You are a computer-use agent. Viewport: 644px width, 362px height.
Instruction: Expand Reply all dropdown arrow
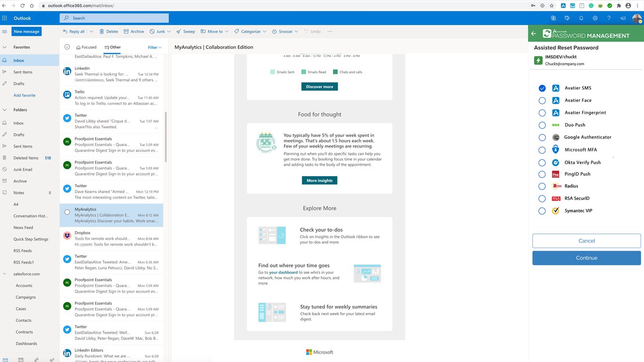91,32
